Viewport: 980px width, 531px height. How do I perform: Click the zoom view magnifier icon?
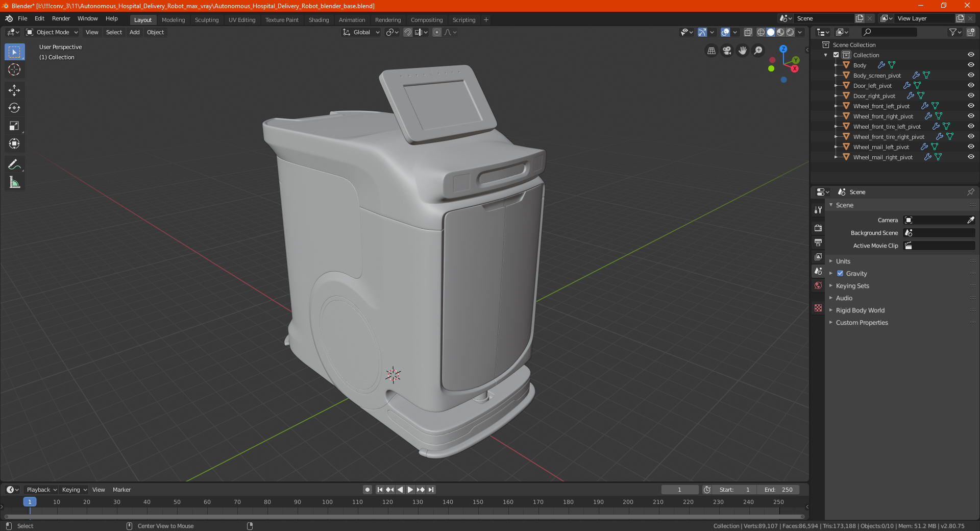pyautogui.click(x=758, y=51)
